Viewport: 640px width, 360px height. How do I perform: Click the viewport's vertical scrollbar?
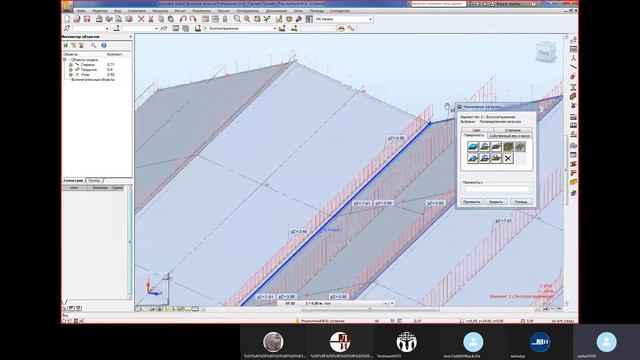pyautogui.click(x=566, y=169)
